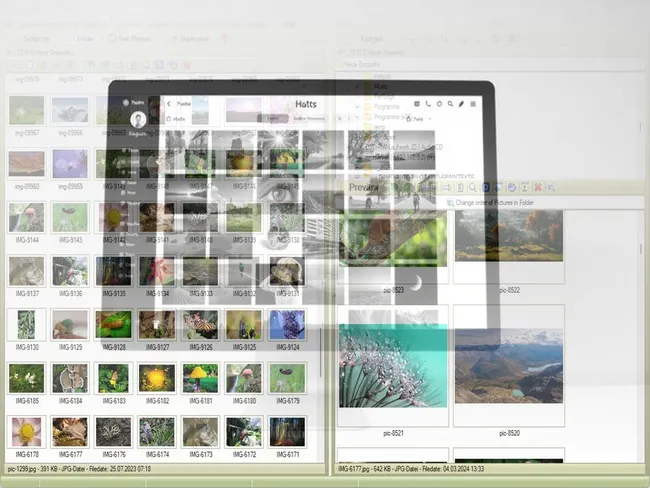Screen dimensions: 650x488
Task: Click the red question mark help icon
Action: [x=224, y=39]
